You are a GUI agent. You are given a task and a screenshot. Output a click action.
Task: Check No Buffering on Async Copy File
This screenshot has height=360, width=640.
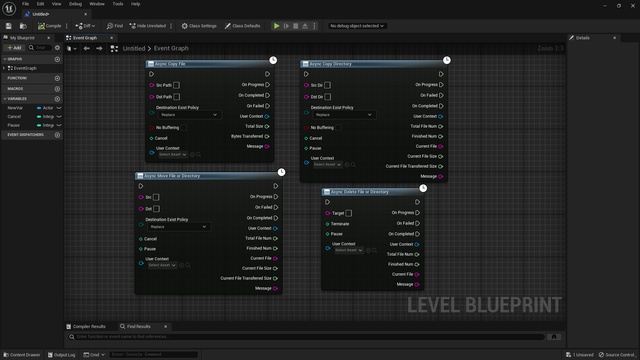click(x=184, y=127)
